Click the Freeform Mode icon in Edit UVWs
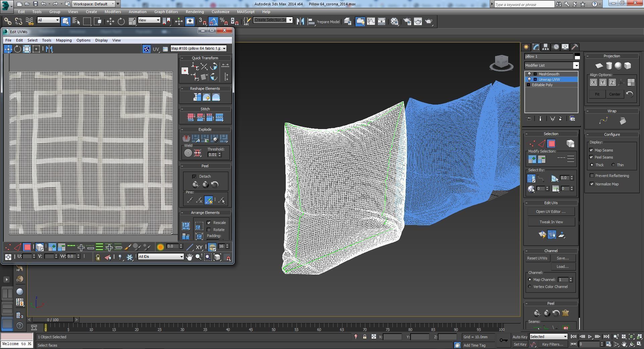Viewport: 644px width, 349px height. pyautogui.click(x=36, y=49)
